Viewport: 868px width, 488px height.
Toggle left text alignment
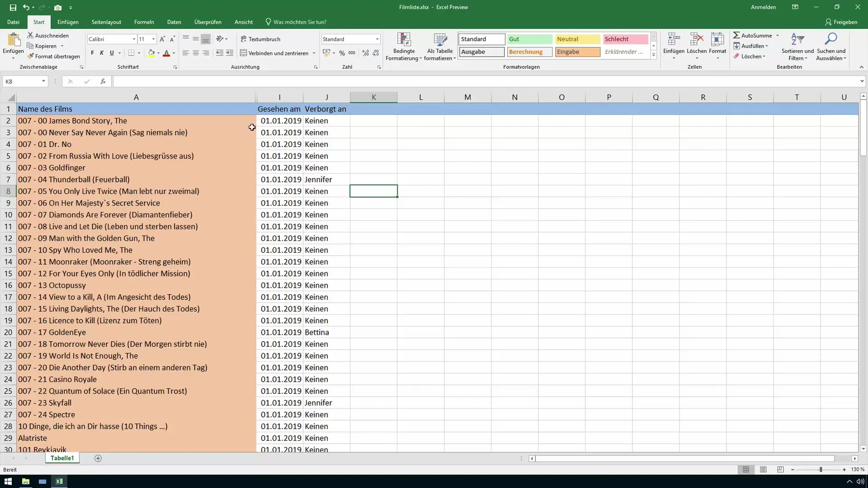(x=185, y=53)
